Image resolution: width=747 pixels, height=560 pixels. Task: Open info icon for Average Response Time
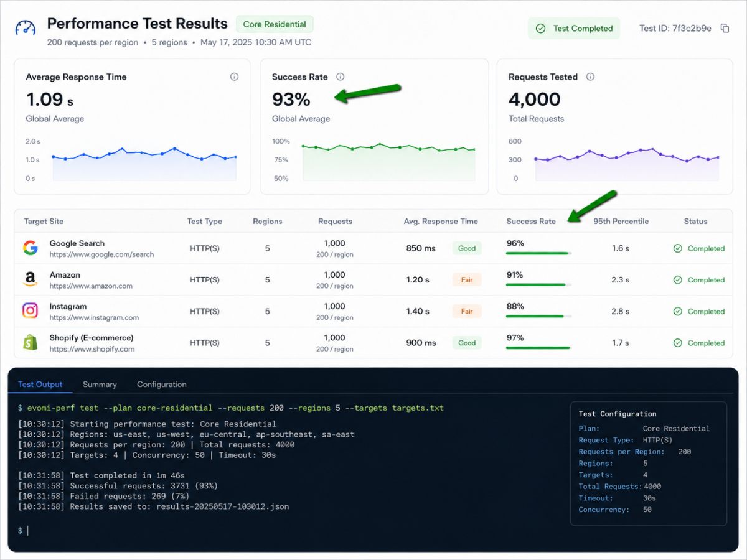pos(235,77)
